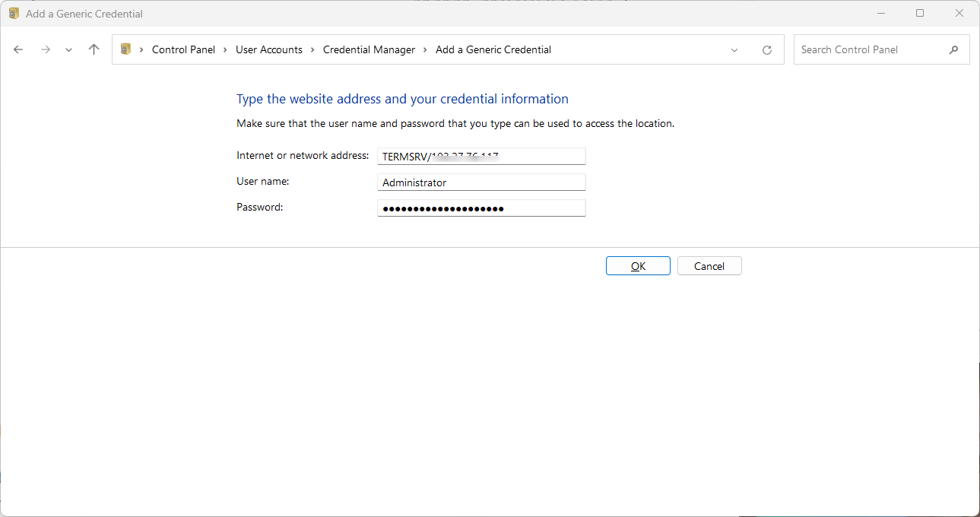Navigate to Control Panel breadcrumb
Image resolution: width=980 pixels, height=517 pixels.
(183, 49)
